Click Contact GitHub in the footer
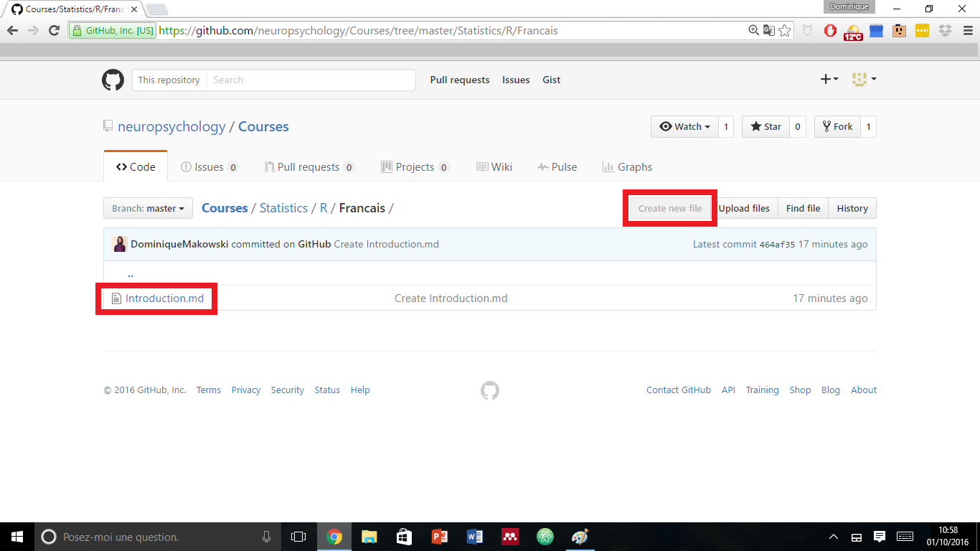 (x=679, y=390)
